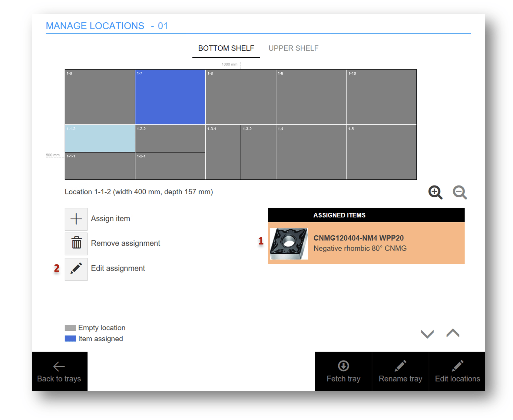Screen dimensions: 513x420
Task: Zoom out of the tray layout
Action: point(459,192)
